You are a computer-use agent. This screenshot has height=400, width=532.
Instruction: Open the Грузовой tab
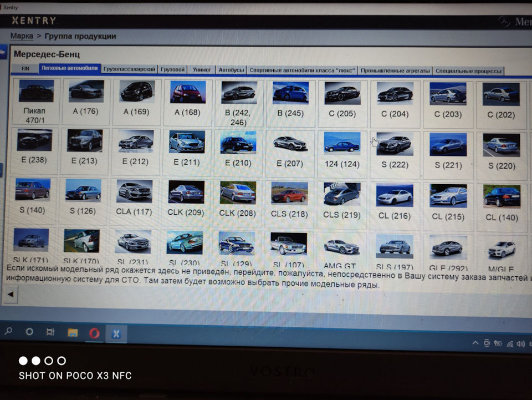(173, 69)
